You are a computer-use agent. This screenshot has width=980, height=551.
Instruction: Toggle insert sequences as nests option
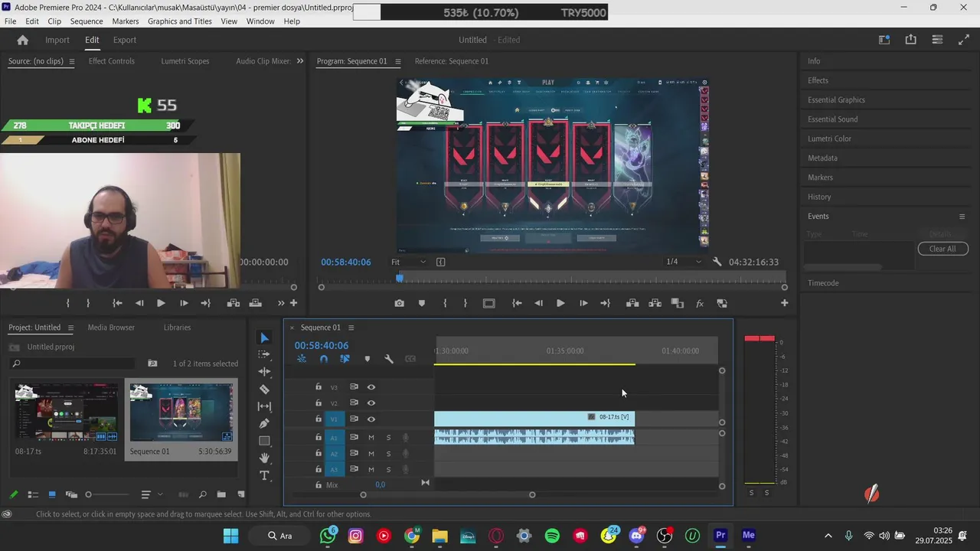pos(302,359)
